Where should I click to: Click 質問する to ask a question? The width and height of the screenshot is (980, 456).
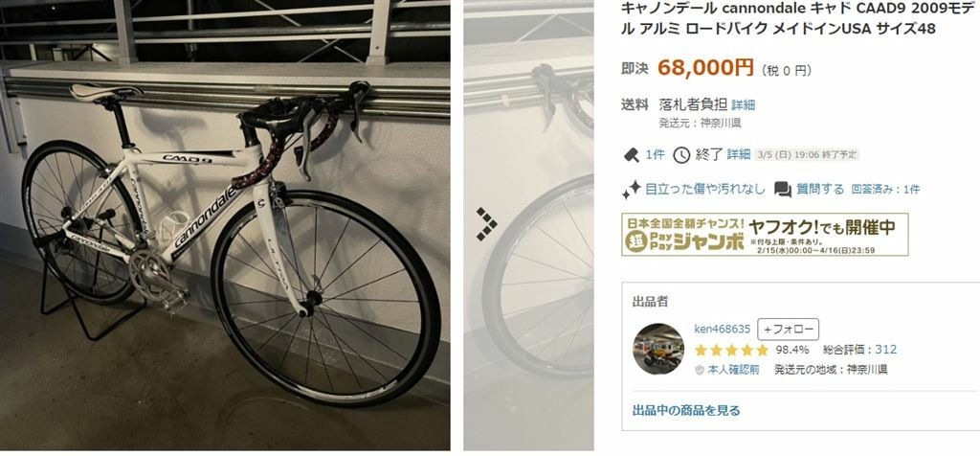click(820, 189)
